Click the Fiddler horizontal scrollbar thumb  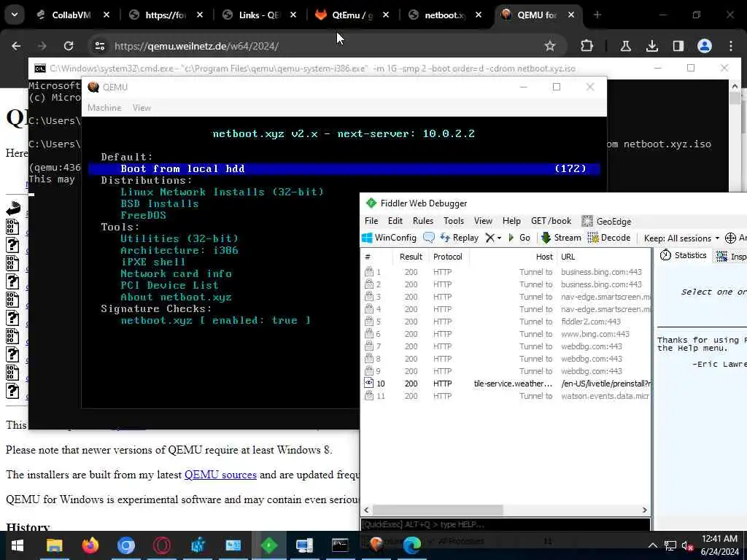point(438,510)
